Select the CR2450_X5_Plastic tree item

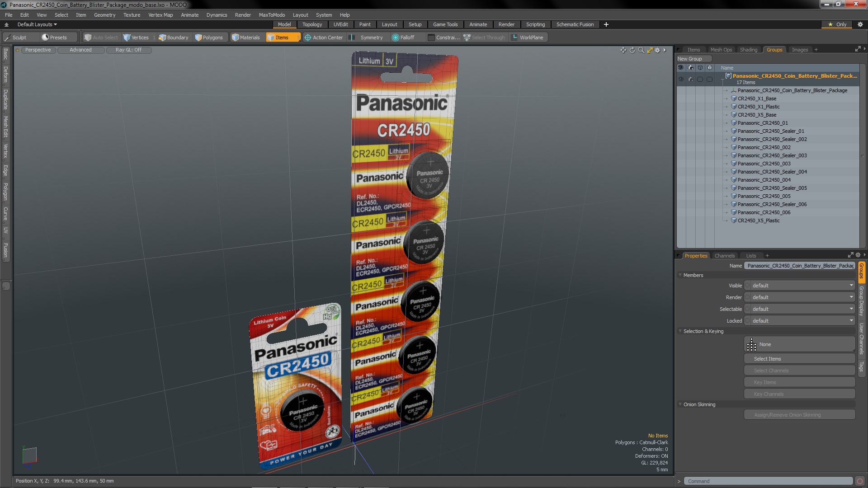click(x=758, y=221)
